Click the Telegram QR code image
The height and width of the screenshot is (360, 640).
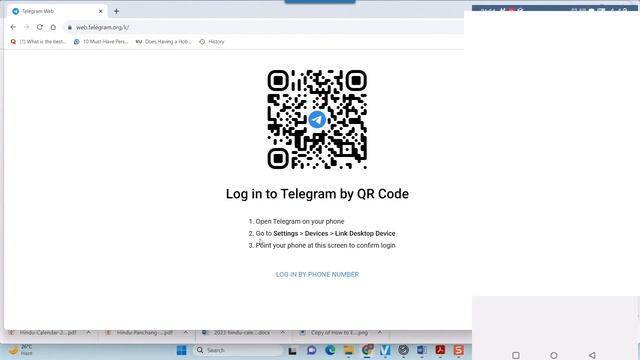[x=317, y=119]
